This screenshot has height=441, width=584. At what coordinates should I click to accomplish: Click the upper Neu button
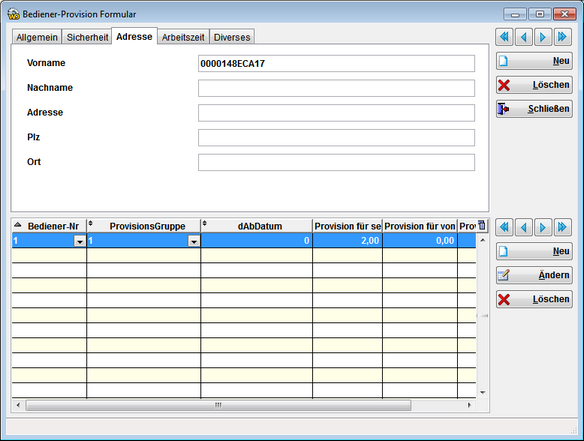534,61
